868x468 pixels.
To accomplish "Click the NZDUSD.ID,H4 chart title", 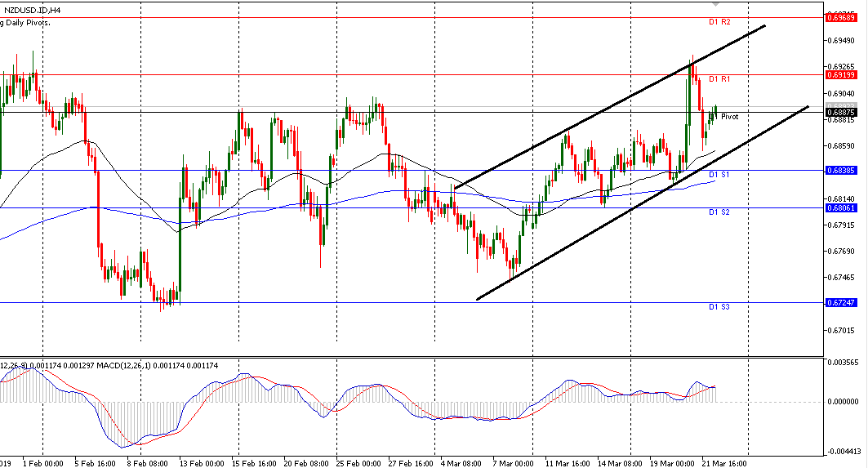I will 30,11.
